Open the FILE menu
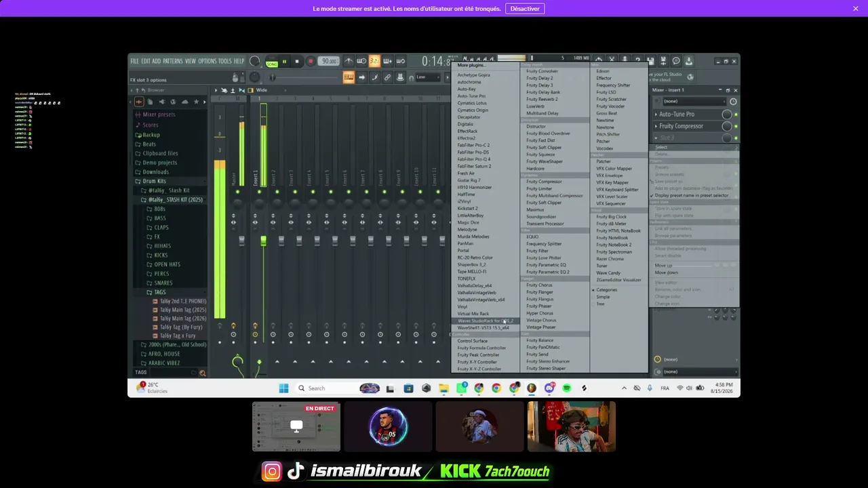This screenshot has width=868, height=488. tap(134, 61)
